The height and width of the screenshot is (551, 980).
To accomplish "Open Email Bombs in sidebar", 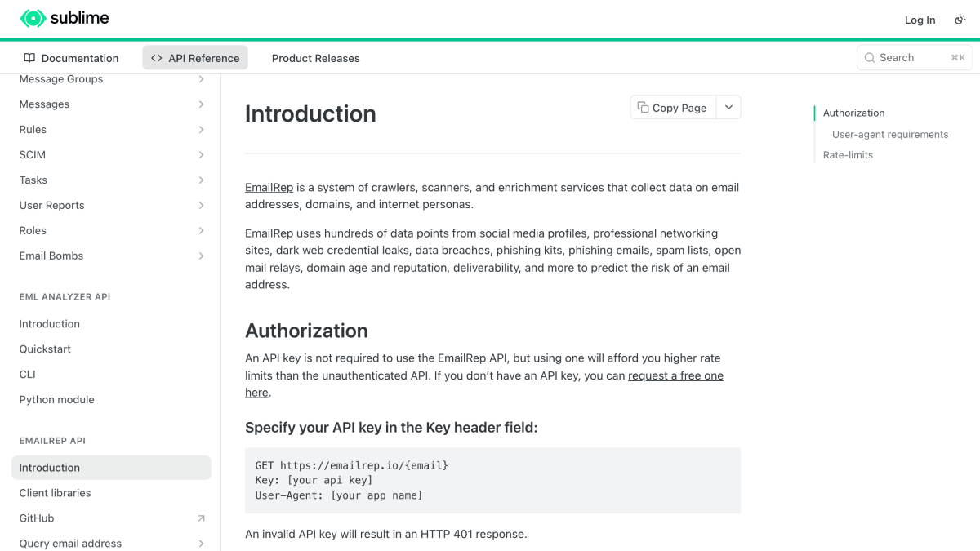I will (x=111, y=256).
